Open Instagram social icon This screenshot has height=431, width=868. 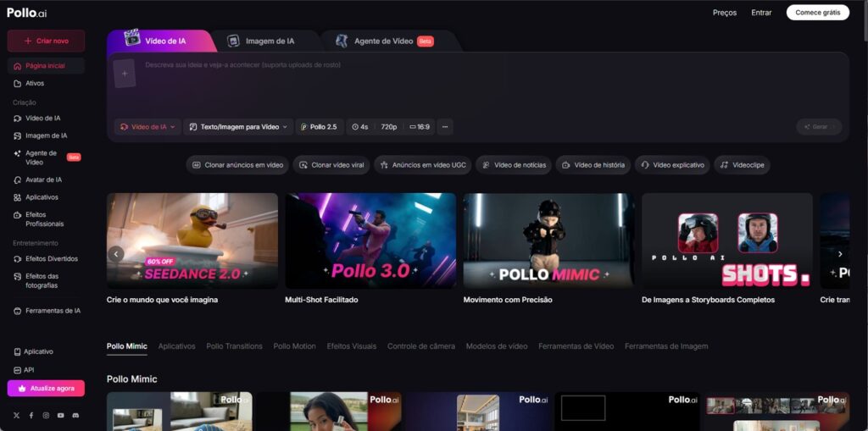pos(46,416)
